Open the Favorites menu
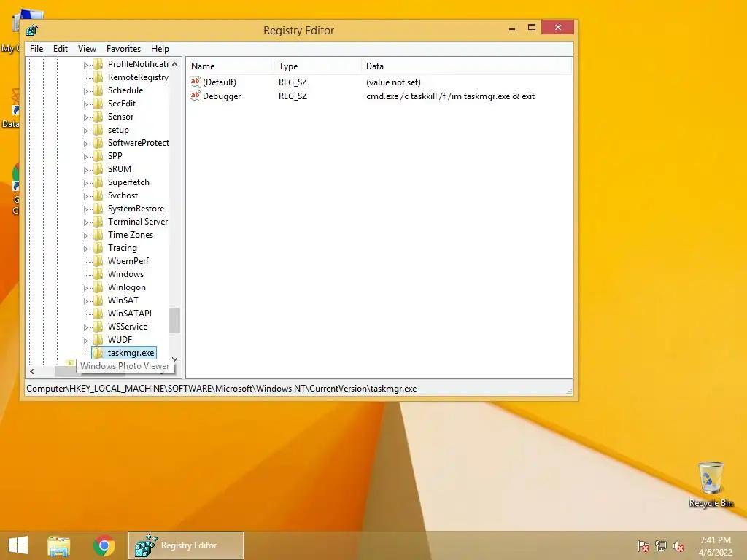 click(123, 49)
